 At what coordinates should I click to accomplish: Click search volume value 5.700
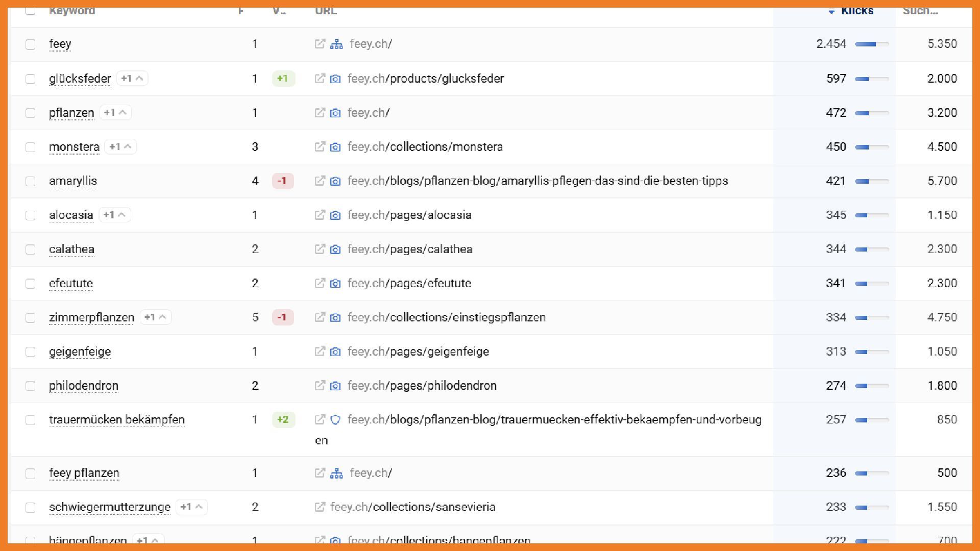click(942, 181)
